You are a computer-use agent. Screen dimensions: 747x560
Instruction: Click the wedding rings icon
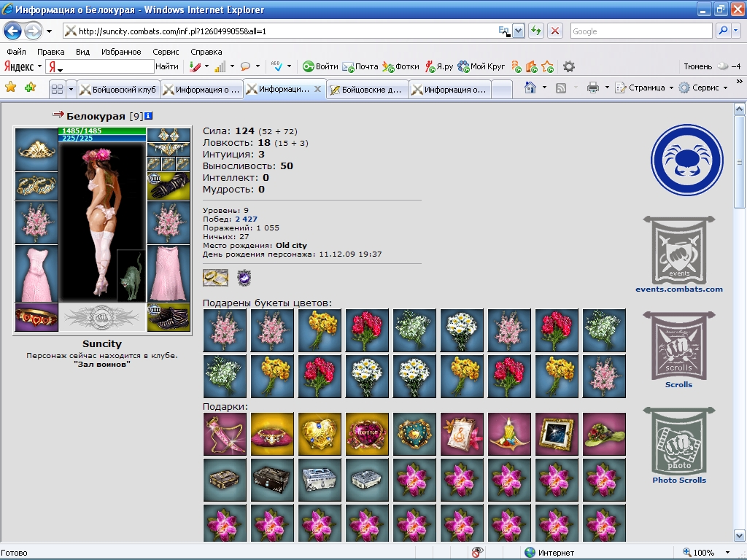[x=215, y=278]
